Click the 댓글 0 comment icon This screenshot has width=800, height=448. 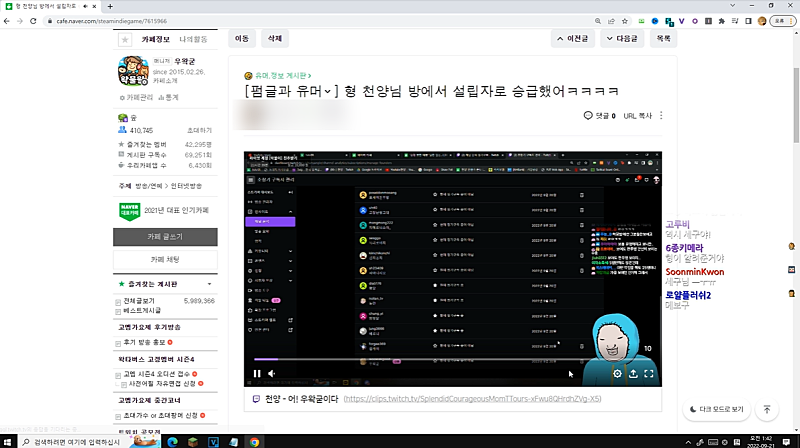click(x=588, y=116)
